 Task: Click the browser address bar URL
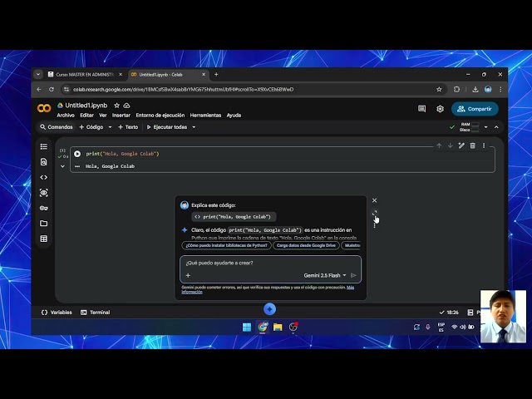tap(183, 89)
